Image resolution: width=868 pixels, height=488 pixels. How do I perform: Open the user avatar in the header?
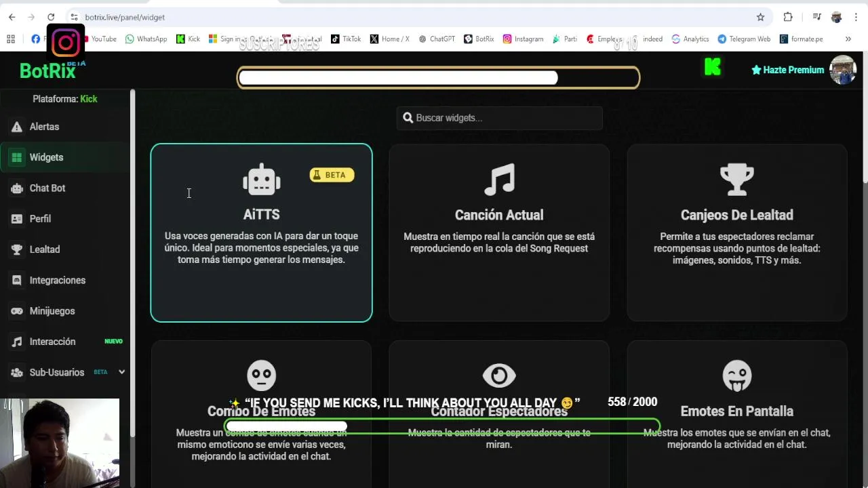[843, 70]
